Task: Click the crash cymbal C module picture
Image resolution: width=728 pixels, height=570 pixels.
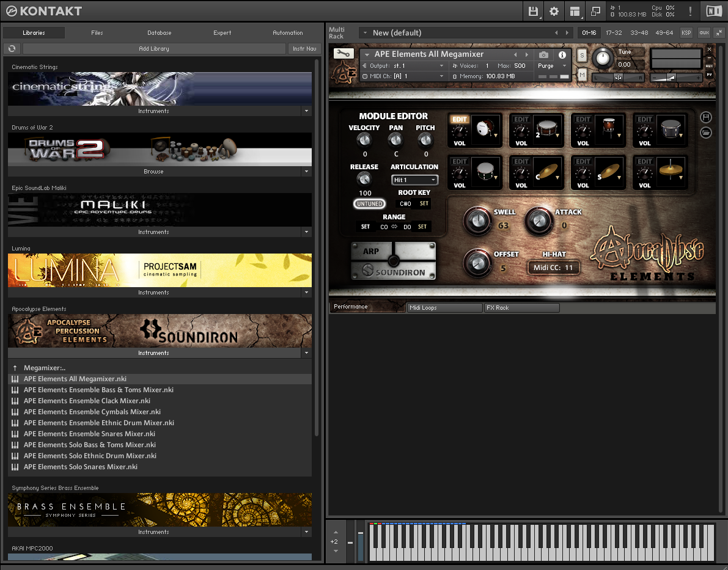Action: tap(547, 170)
